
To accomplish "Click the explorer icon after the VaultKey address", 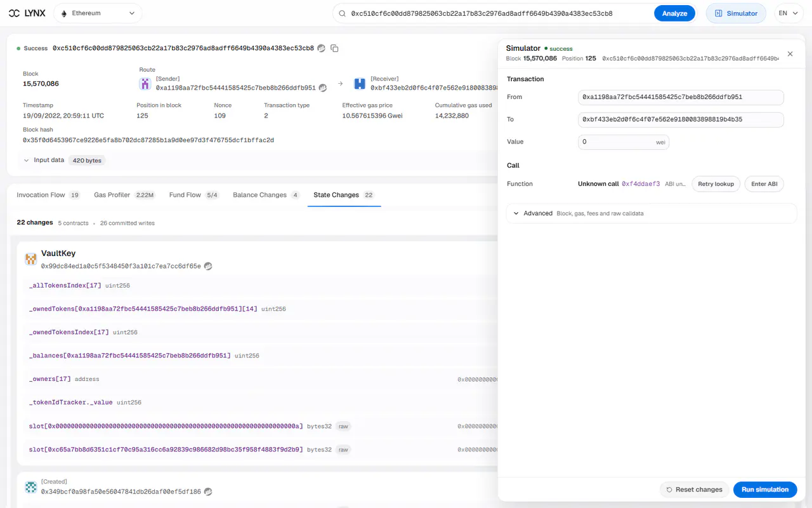I will click(208, 266).
